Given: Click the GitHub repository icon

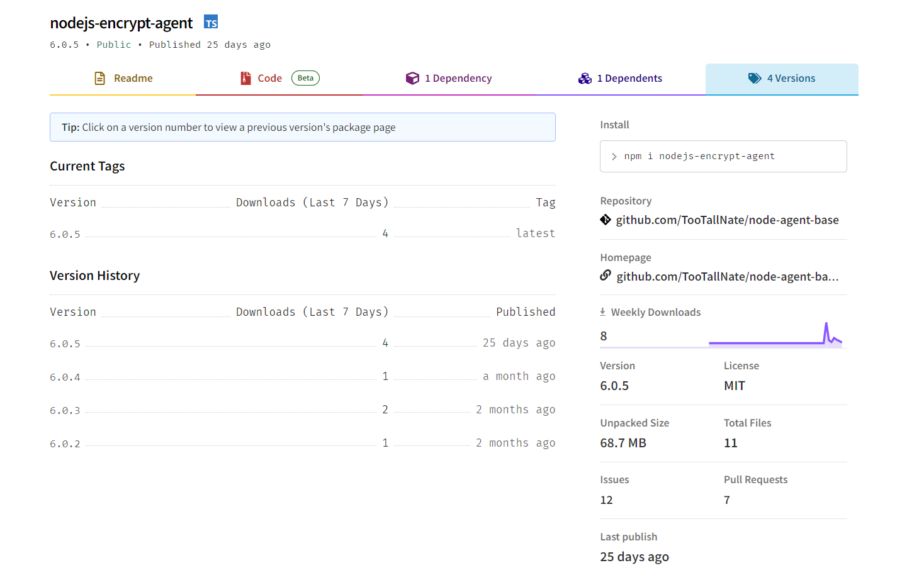Looking at the screenshot, I should click(x=606, y=220).
